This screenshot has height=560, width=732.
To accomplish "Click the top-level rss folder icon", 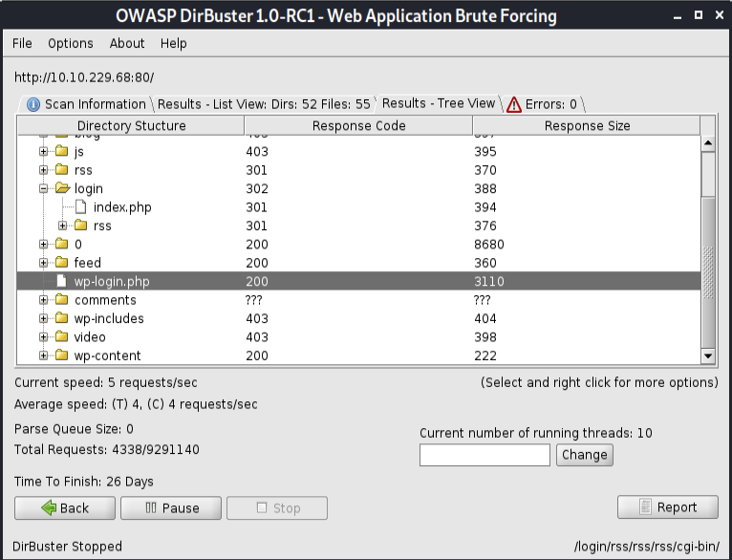I will pos(61,170).
